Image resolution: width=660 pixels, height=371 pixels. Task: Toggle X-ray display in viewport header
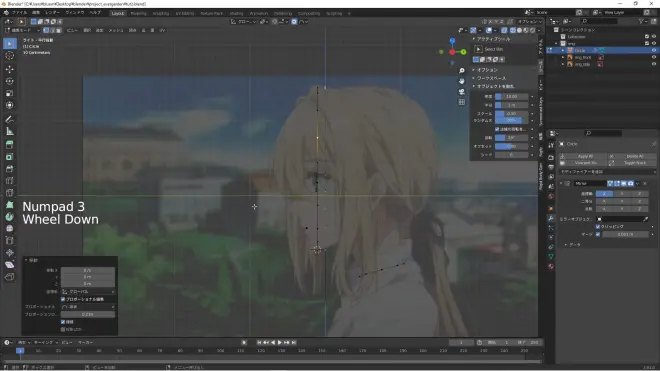coord(504,30)
